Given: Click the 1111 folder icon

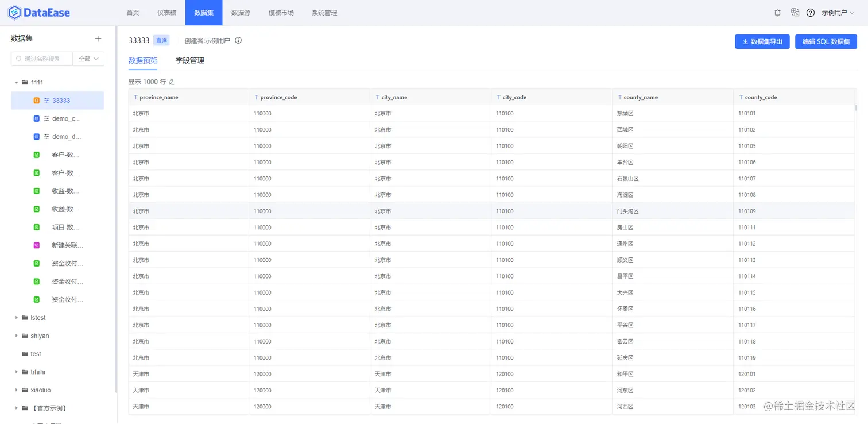Looking at the screenshot, I should pyautogui.click(x=25, y=82).
